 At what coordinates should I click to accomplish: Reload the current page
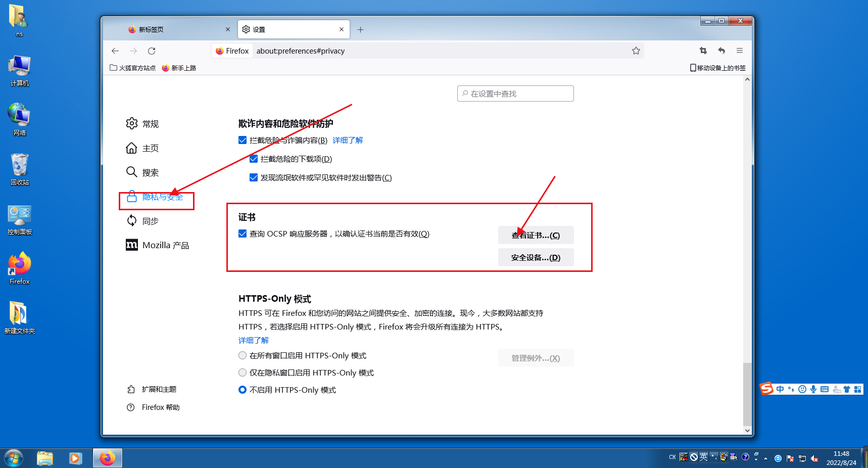152,51
